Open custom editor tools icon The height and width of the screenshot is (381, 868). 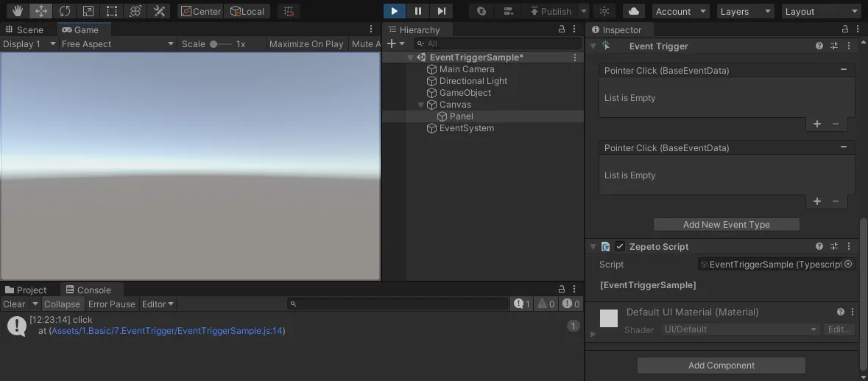pos(160,11)
